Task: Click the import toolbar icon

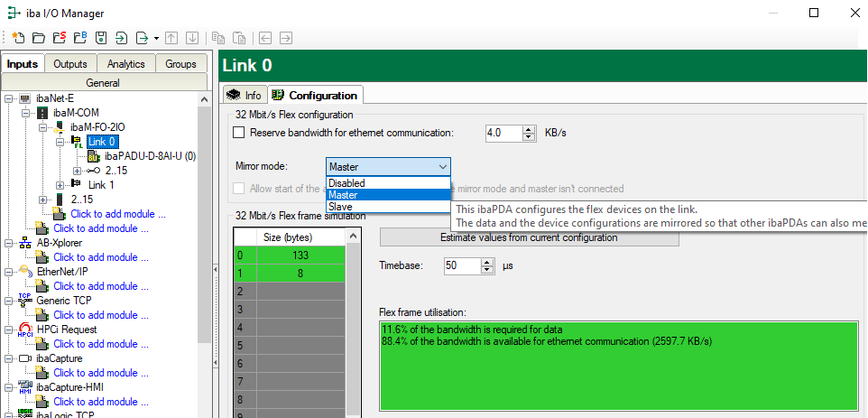Action: (121, 38)
